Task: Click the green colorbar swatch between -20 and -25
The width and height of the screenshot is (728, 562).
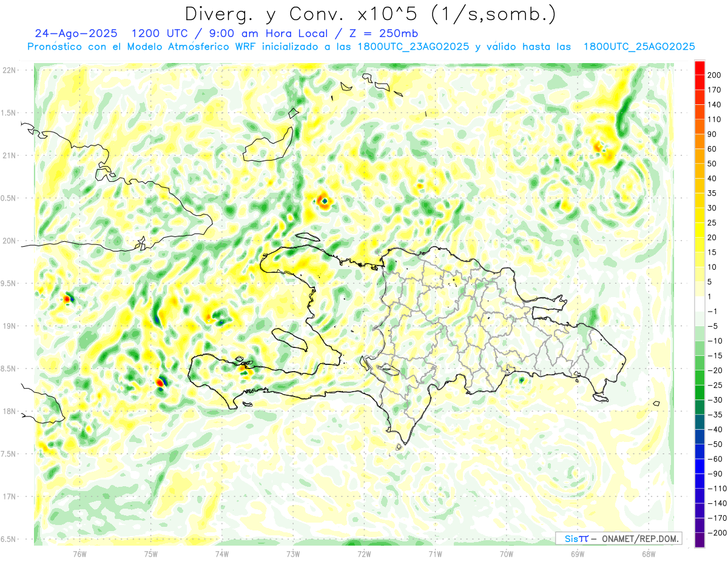Action: [699, 378]
